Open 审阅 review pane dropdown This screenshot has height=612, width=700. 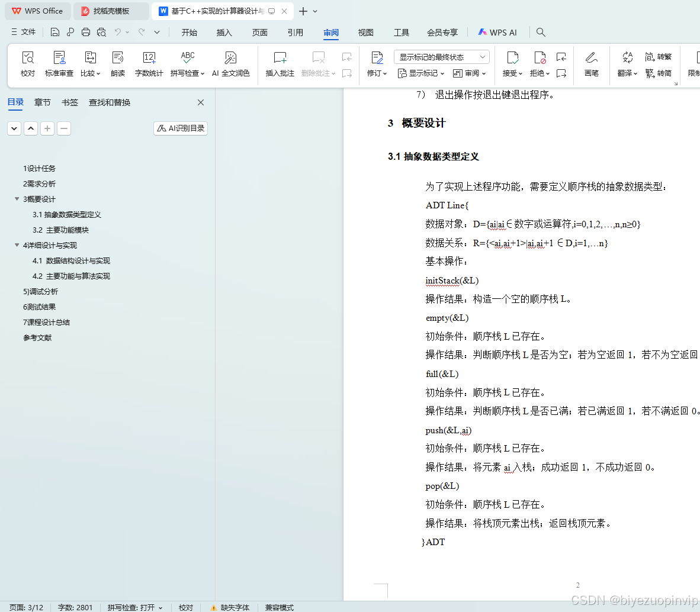click(x=469, y=73)
